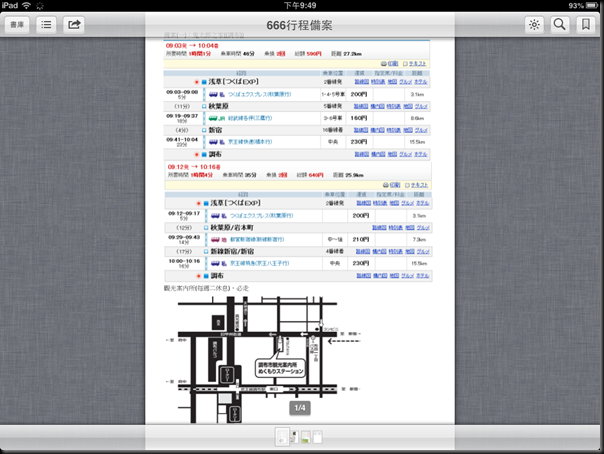This screenshot has height=454, width=604.
Task: Tap つくばエクスプレス line at 09:12-09:17
Action: pos(261,216)
